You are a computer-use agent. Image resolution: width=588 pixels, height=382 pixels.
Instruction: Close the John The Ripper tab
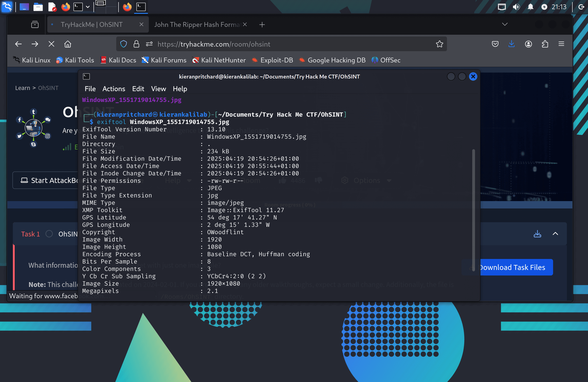[245, 24]
